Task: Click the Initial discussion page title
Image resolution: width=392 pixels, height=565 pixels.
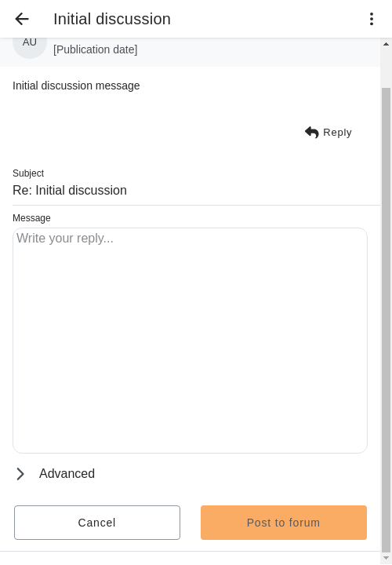Action: (112, 19)
